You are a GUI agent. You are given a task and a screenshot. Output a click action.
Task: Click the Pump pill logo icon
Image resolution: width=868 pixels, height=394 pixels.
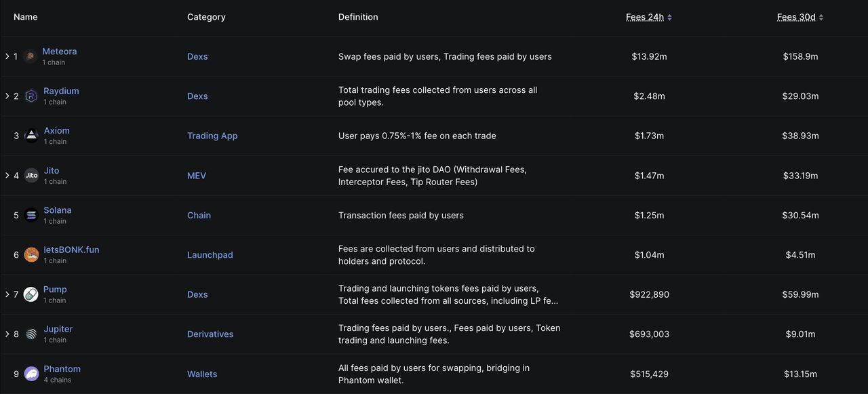[x=31, y=294]
